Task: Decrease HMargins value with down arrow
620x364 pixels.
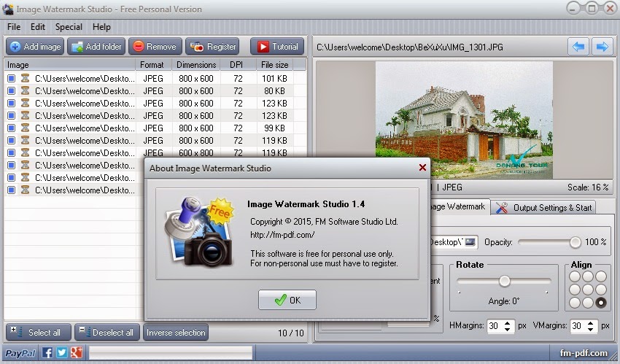Action: (508, 329)
